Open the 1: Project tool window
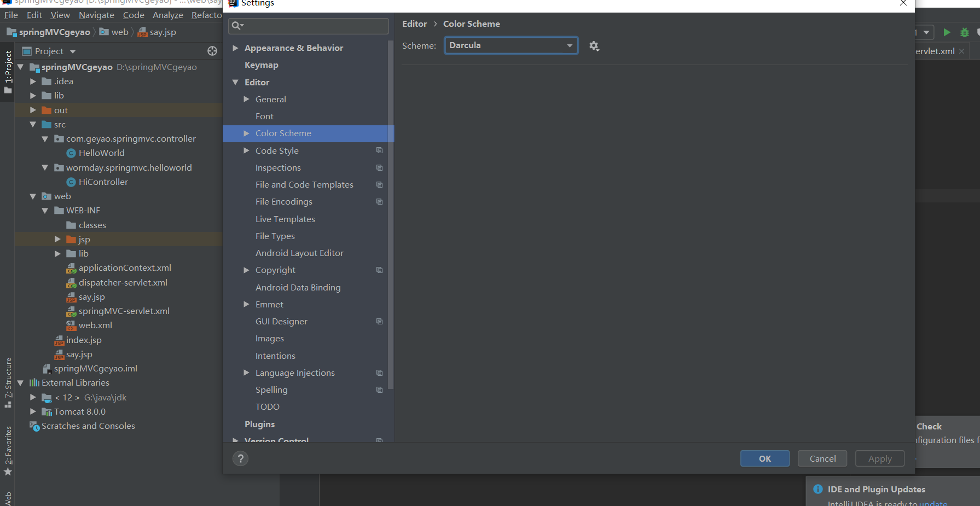Viewport: 980px width, 506px height. pyautogui.click(x=8, y=71)
